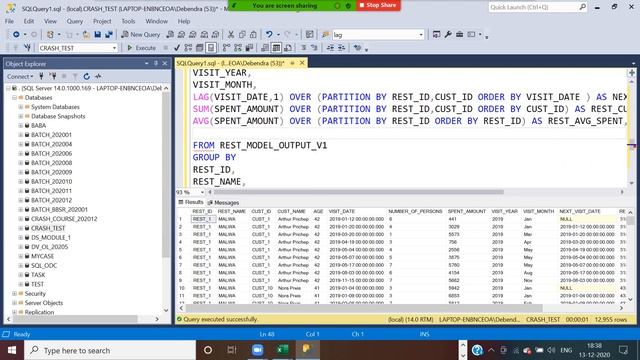Screen dimensions: 640x360
Task: Click the Comment out lines icon
Action: (303, 48)
